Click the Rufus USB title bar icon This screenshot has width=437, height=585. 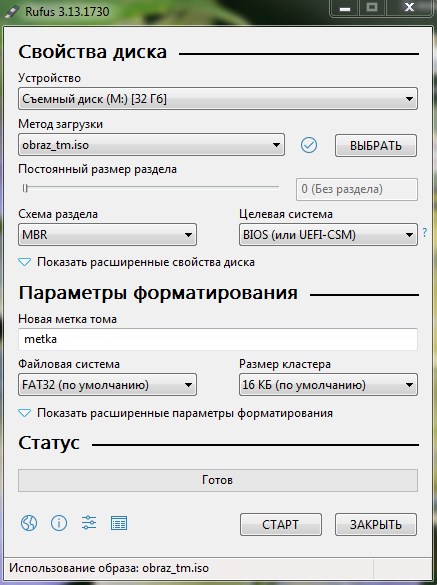pos(12,12)
